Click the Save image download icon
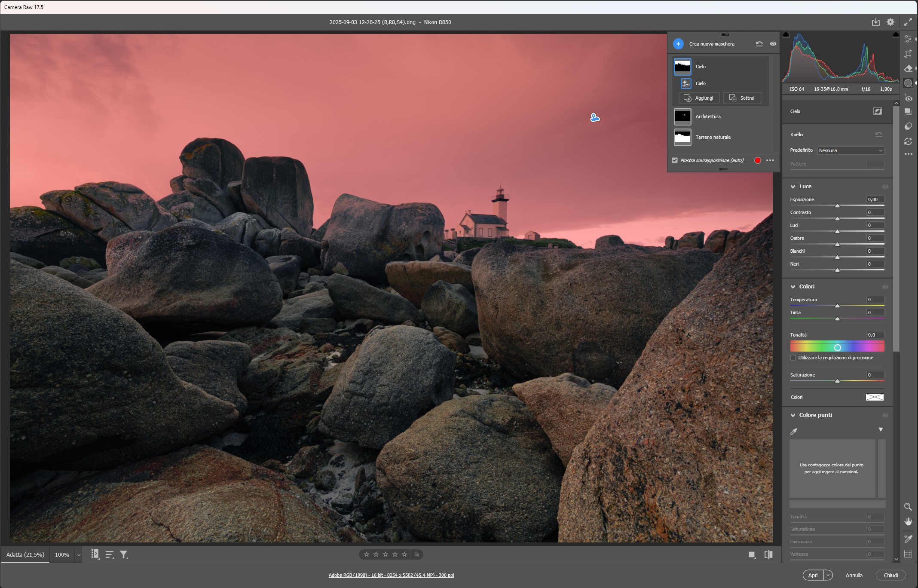 coord(875,22)
